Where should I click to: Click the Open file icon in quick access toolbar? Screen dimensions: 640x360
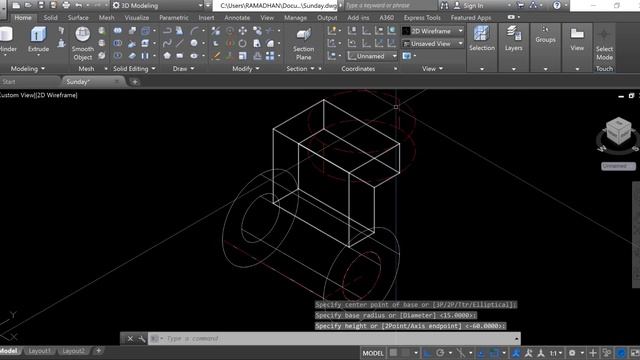pos(28,5)
